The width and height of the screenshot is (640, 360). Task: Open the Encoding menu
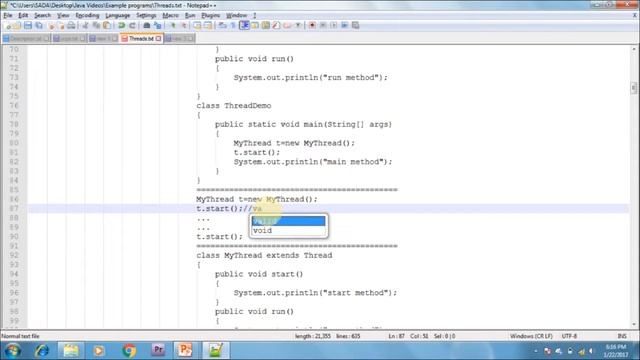click(87, 16)
